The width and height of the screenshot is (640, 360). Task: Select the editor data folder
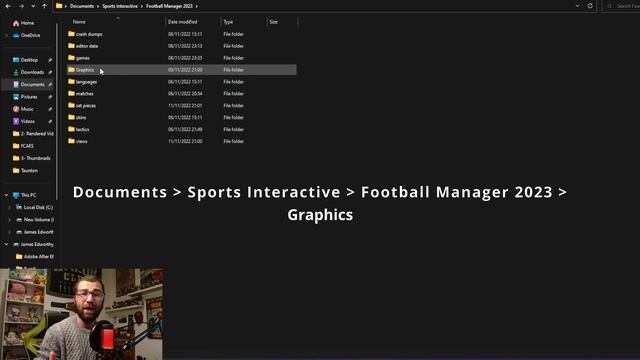pos(182,46)
